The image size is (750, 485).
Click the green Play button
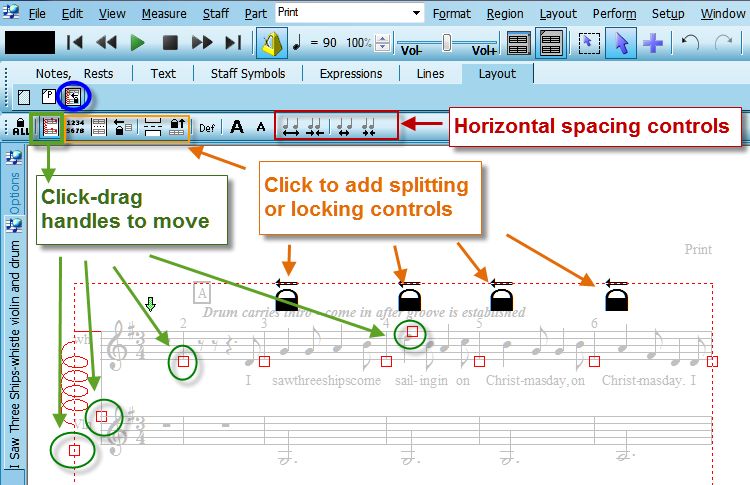coord(137,43)
